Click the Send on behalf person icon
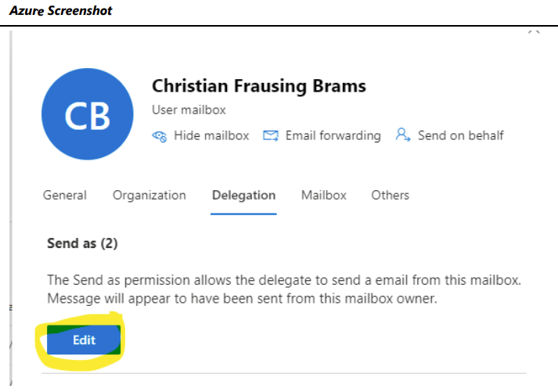The width and height of the screenshot is (558, 392). (403, 135)
